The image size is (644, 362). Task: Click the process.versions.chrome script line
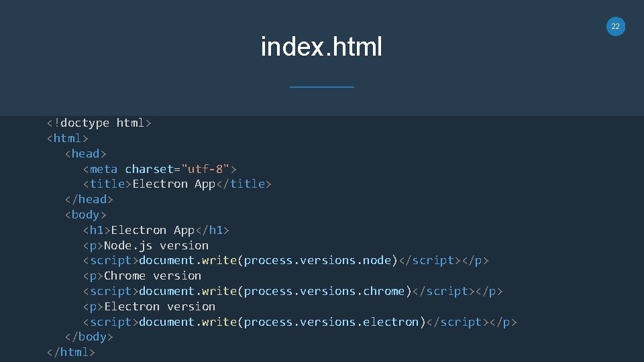tap(292, 291)
